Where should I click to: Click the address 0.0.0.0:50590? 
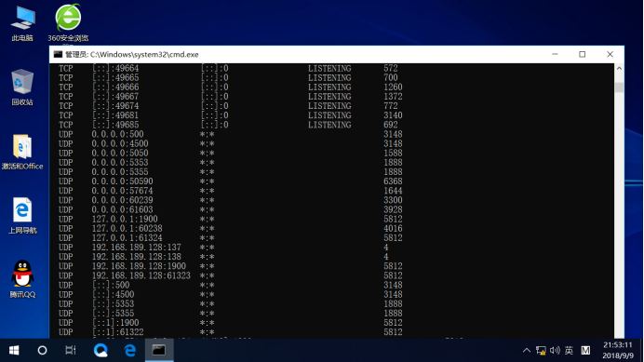click(x=123, y=181)
